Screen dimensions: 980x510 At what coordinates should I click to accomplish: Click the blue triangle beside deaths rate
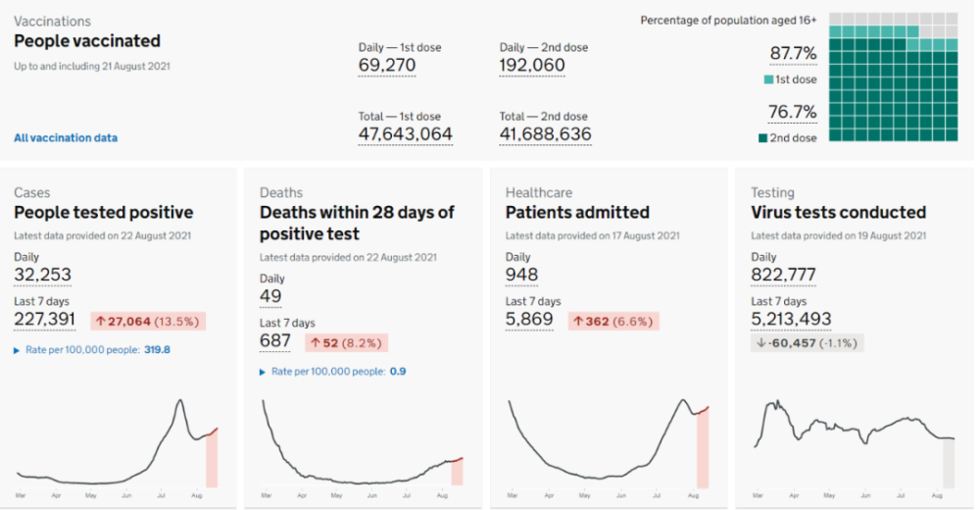(263, 373)
